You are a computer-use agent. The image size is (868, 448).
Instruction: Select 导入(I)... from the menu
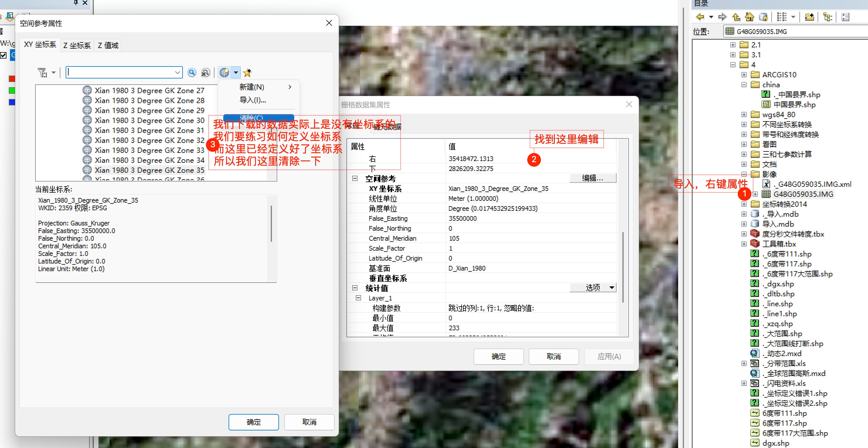pyautogui.click(x=252, y=100)
